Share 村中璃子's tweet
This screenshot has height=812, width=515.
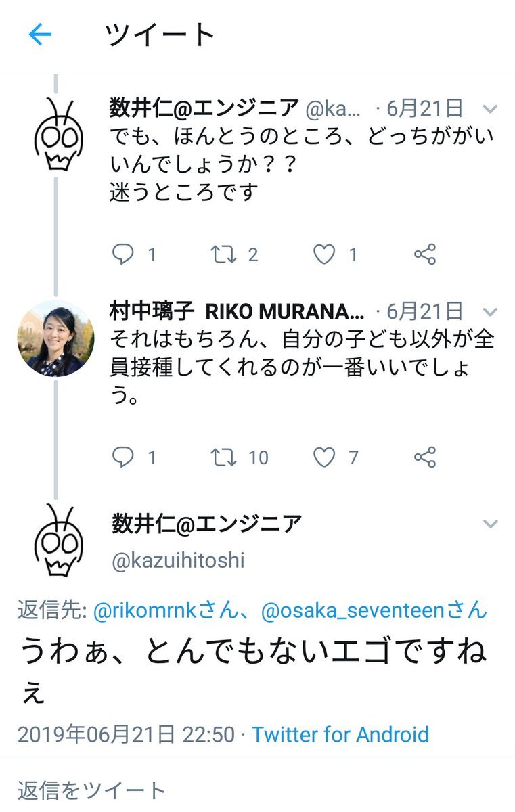[x=424, y=457]
